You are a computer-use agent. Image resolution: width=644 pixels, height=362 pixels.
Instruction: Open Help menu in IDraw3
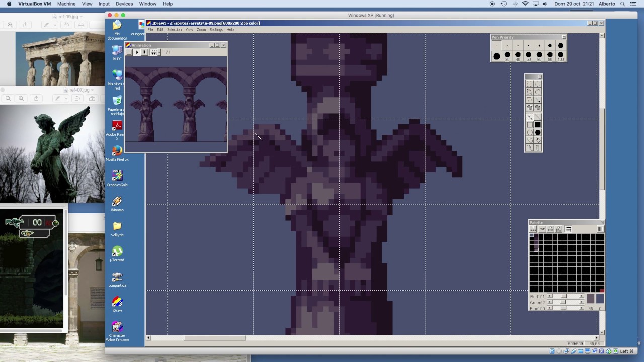point(230,30)
